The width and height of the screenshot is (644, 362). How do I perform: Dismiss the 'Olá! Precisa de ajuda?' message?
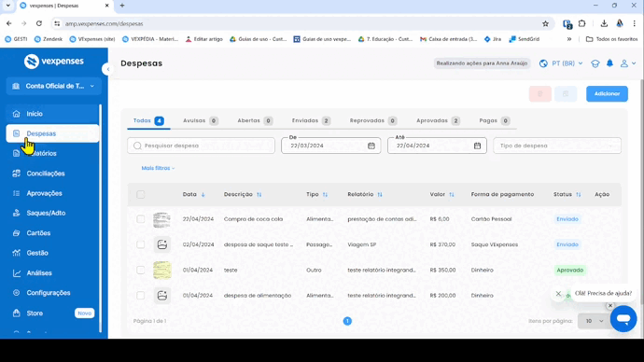558,294
